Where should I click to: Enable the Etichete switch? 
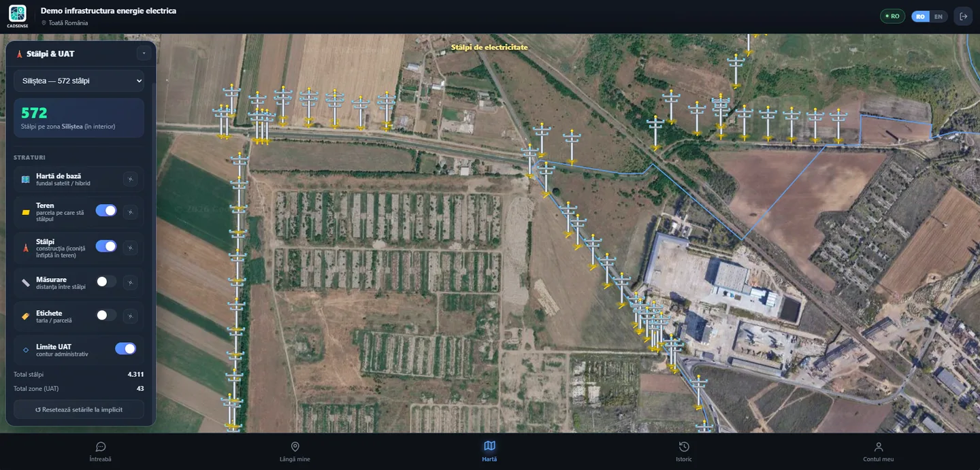coord(106,315)
